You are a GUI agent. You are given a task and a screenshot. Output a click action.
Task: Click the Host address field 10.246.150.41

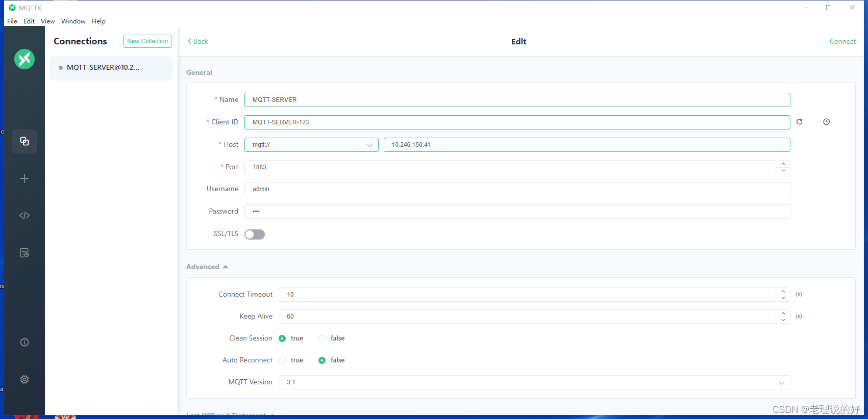click(587, 145)
